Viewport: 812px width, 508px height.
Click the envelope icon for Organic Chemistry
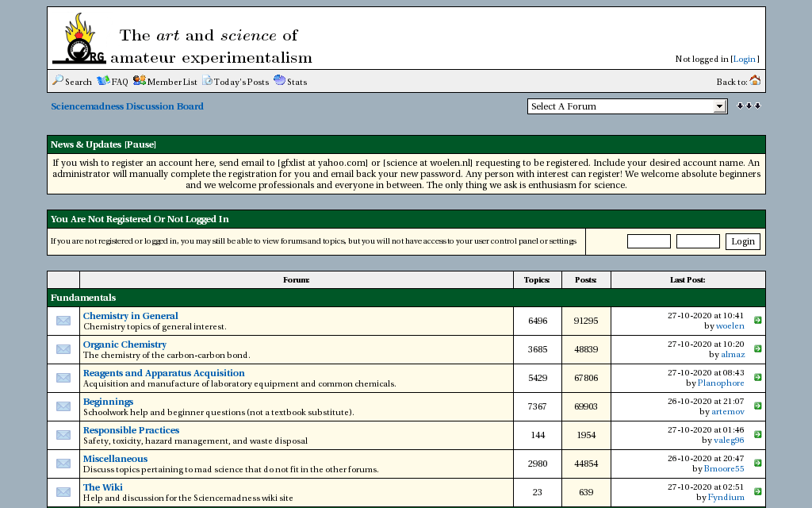(63, 349)
